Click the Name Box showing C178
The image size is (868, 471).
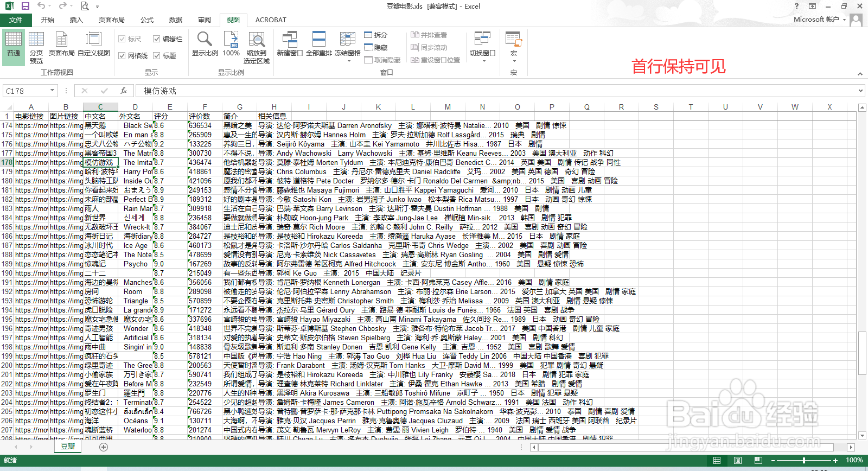25,91
